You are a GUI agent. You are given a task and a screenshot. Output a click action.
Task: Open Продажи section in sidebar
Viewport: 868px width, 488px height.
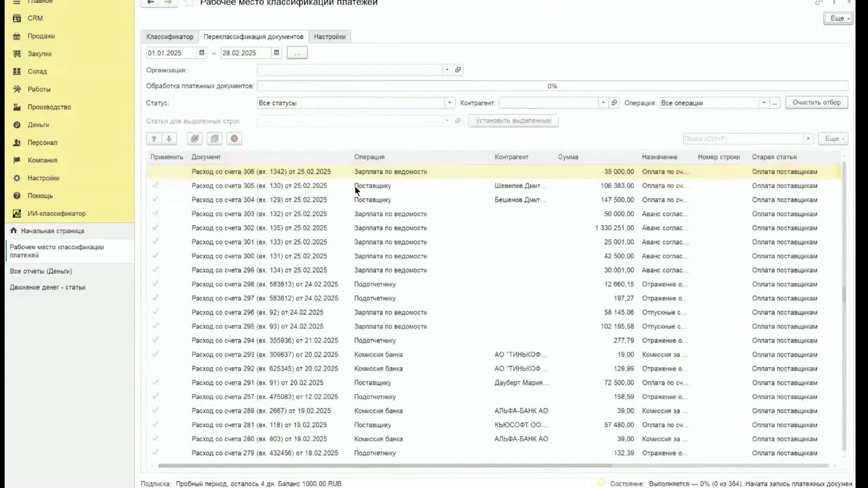tap(41, 36)
